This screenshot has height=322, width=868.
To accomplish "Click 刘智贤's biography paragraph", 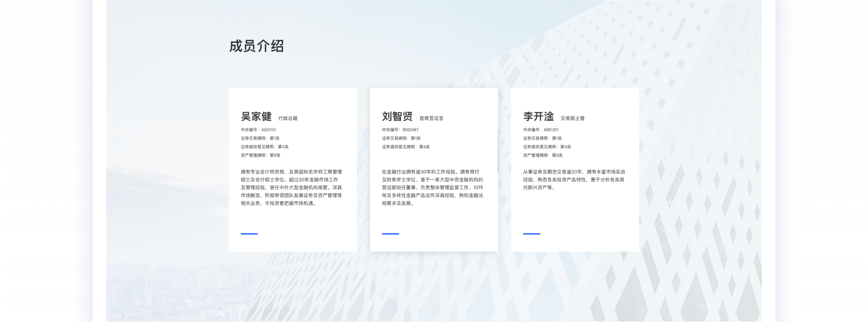I will click(432, 187).
